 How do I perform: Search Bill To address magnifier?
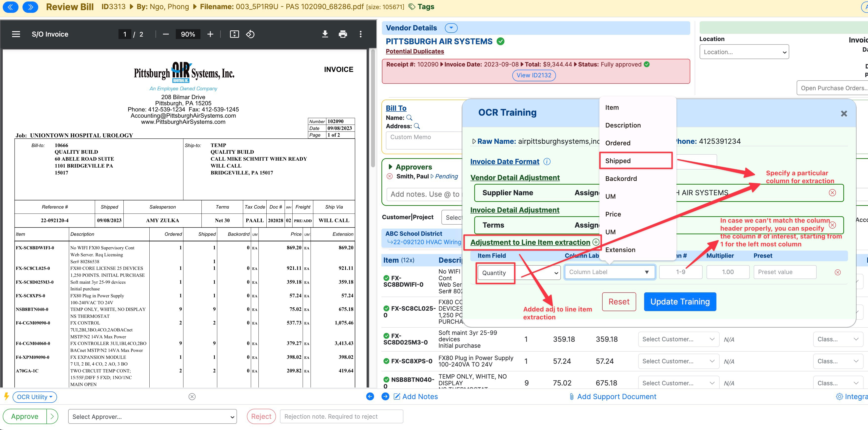pos(417,126)
